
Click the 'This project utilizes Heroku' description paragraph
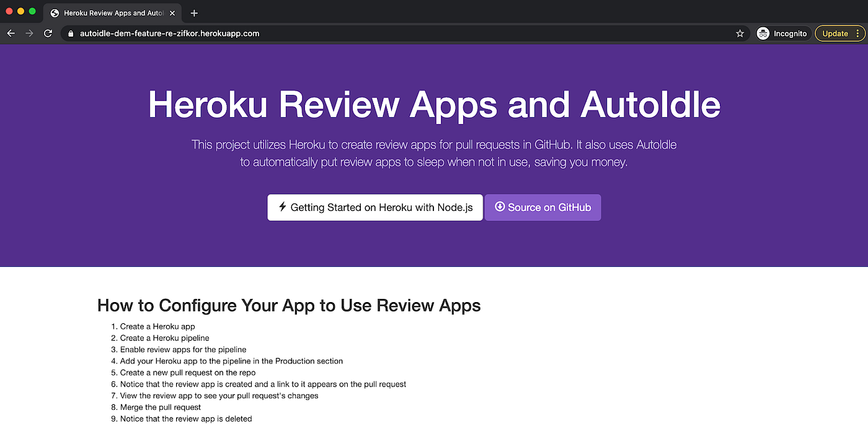(x=434, y=153)
